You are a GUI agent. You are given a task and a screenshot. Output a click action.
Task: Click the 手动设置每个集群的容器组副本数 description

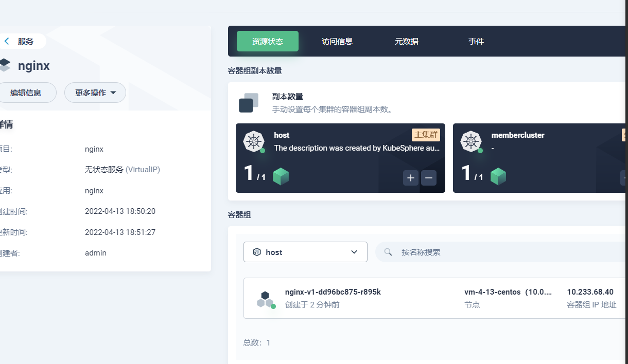pos(333,110)
